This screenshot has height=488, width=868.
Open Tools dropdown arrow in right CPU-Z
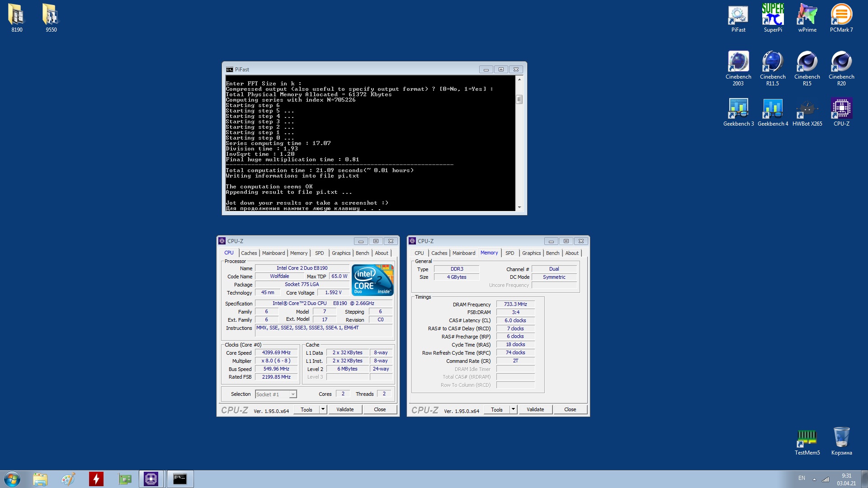coord(513,409)
